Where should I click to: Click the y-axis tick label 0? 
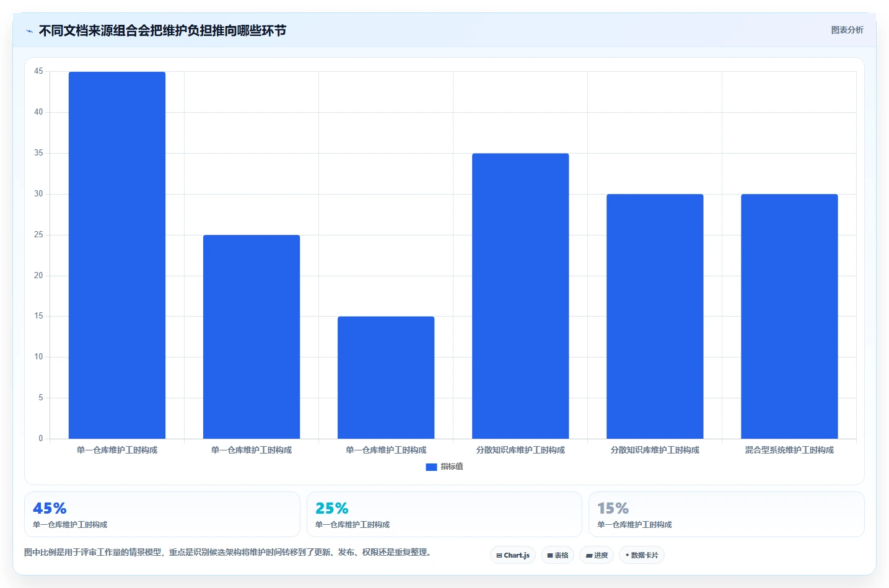tap(41, 439)
